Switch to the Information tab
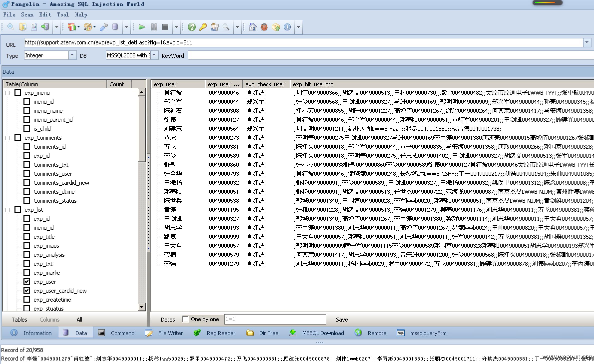 point(31,333)
